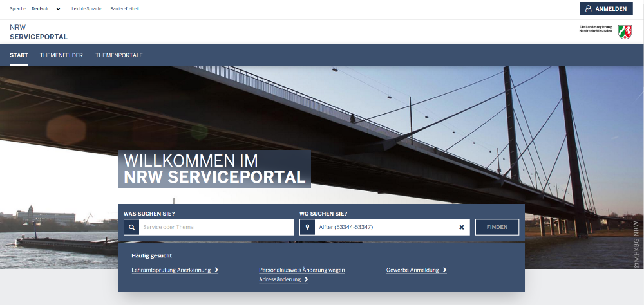
Task: Open Gewerbe Anmeldung link
Action: (417, 270)
